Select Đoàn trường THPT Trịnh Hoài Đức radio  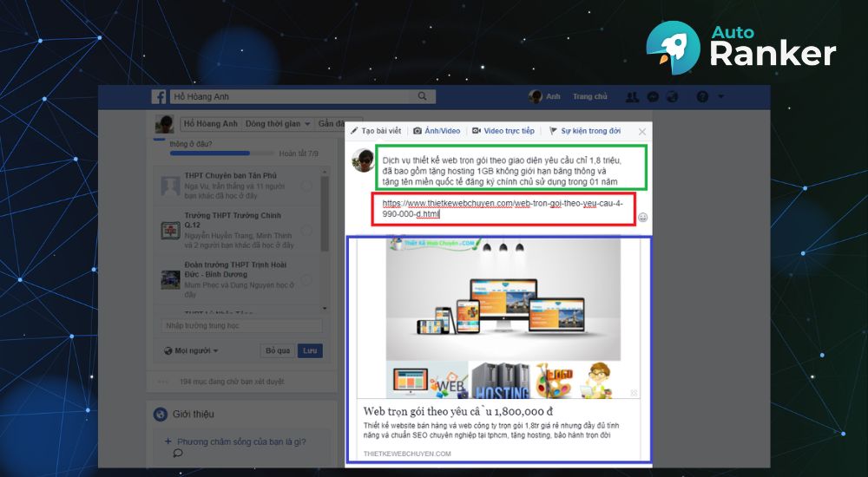(x=306, y=279)
